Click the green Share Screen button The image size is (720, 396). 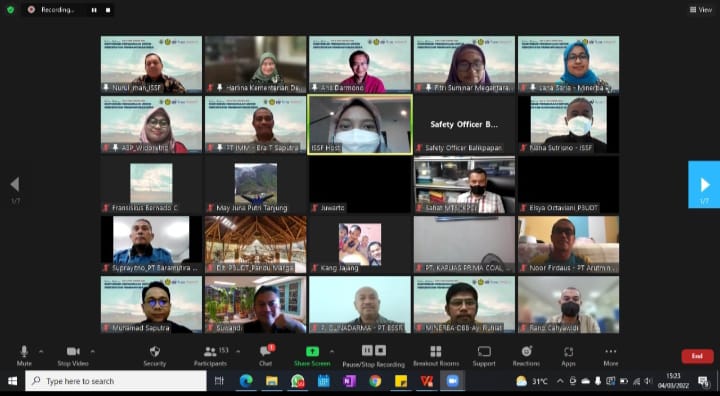[312, 356]
